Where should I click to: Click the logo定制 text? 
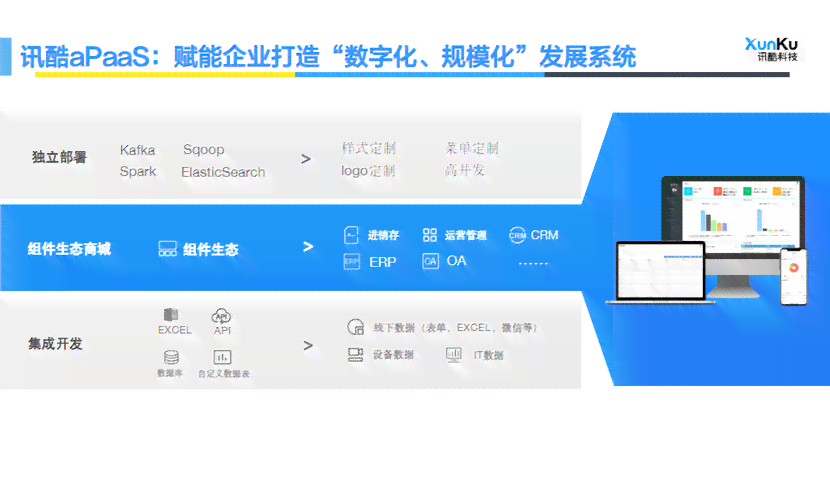368,170
